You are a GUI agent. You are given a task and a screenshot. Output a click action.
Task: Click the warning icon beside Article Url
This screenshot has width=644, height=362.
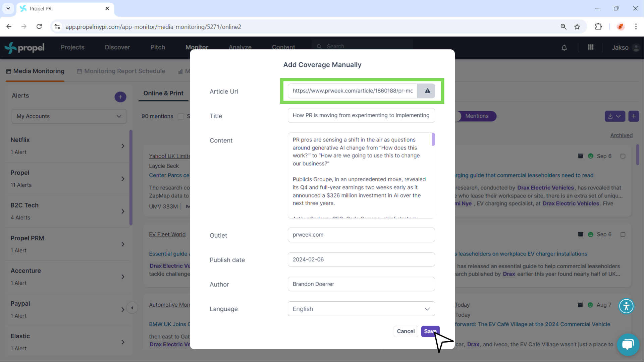[x=427, y=91]
